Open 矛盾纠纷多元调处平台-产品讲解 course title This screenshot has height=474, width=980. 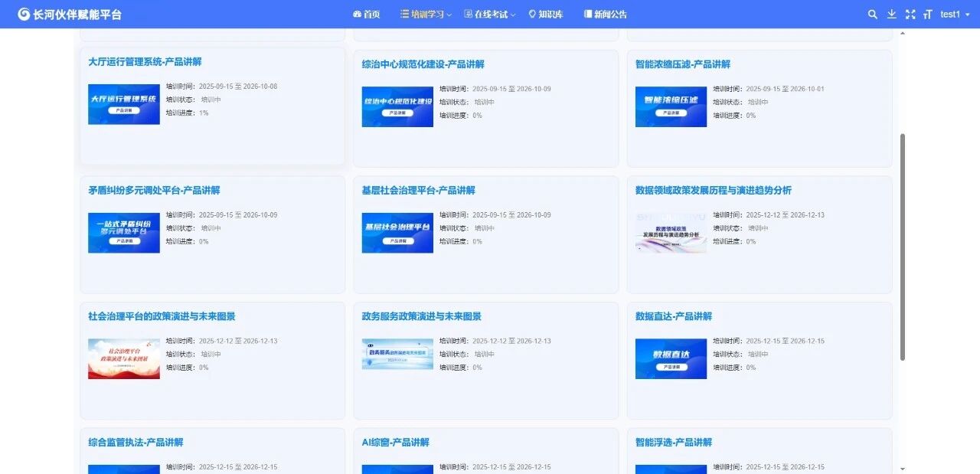[154, 191]
